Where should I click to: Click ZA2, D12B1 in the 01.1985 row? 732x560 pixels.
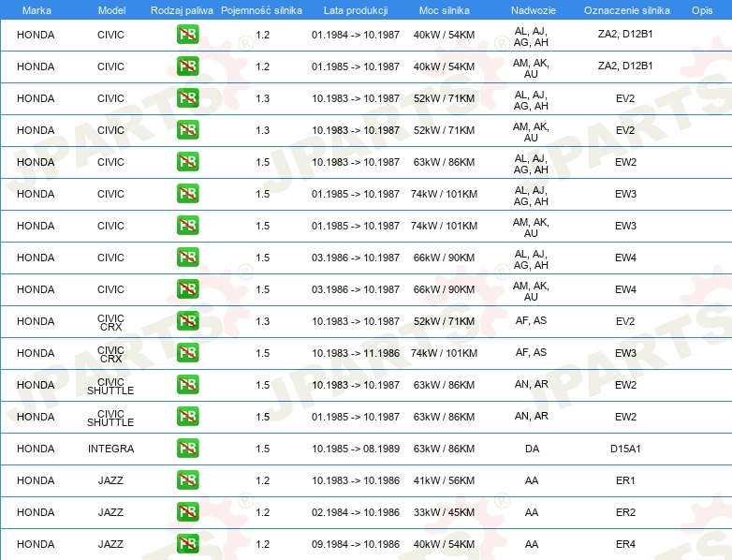625,66
